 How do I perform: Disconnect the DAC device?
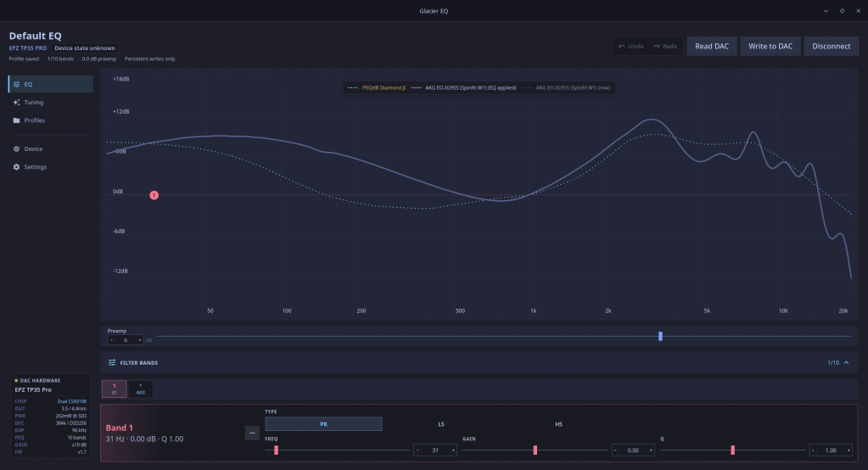click(x=831, y=46)
